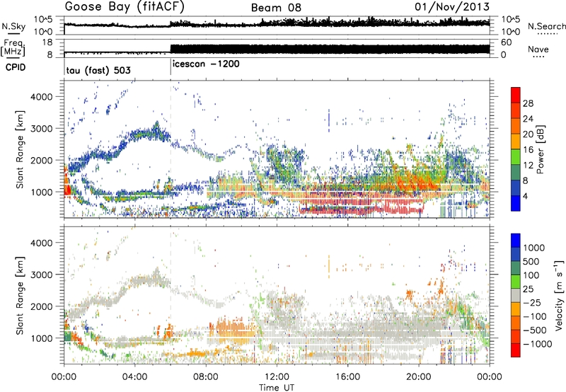Click the '4000' tick on power panel axis
566x392 pixels.
pyautogui.click(x=41, y=97)
